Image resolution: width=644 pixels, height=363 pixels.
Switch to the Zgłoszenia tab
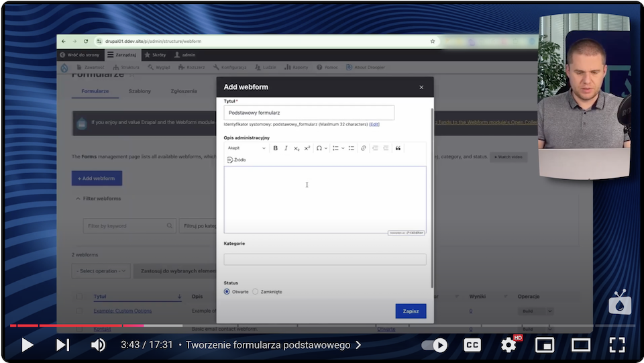(x=184, y=91)
